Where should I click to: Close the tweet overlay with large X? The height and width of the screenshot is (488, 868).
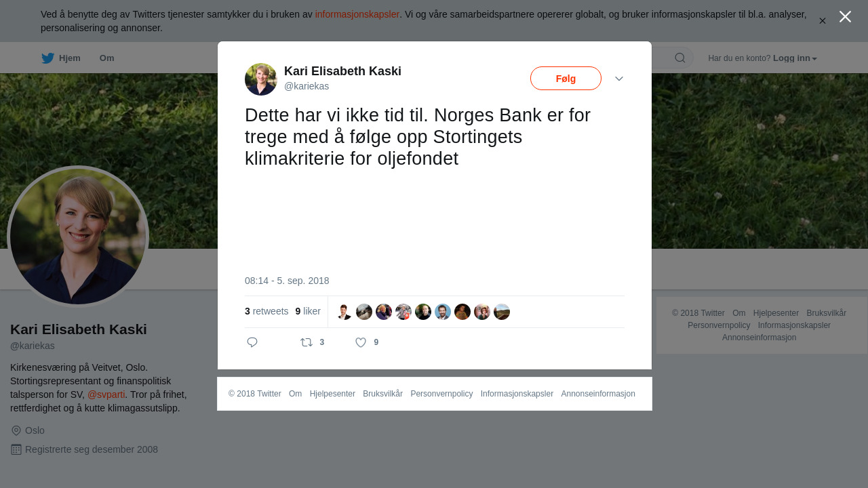point(845,16)
